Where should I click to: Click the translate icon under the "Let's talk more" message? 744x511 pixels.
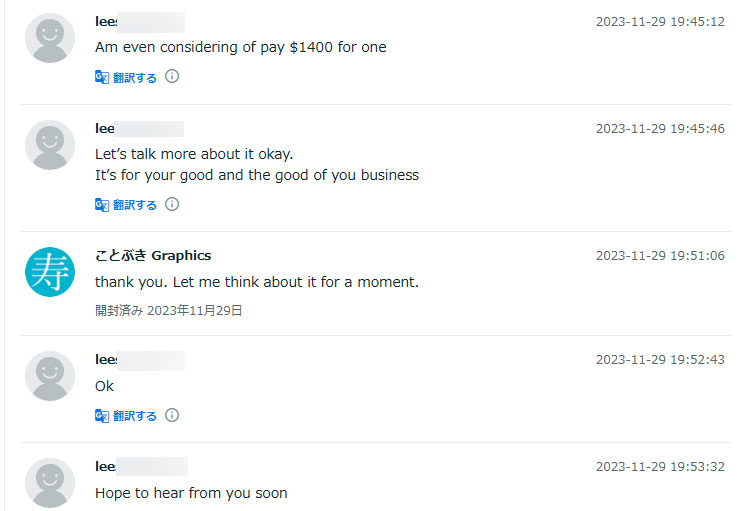101,205
